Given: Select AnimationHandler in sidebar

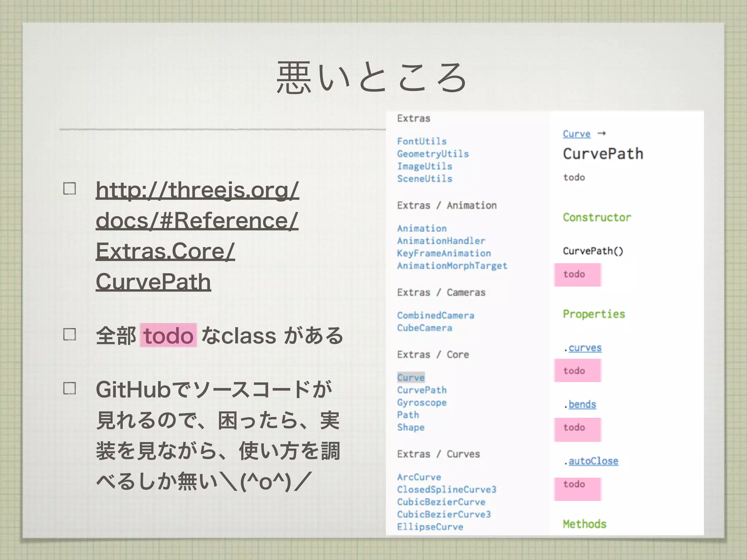Looking at the screenshot, I should pyautogui.click(x=441, y=241).
